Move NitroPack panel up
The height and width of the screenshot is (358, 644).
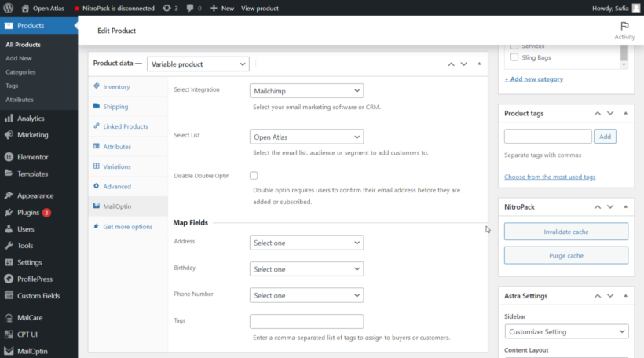pos(598,207)
